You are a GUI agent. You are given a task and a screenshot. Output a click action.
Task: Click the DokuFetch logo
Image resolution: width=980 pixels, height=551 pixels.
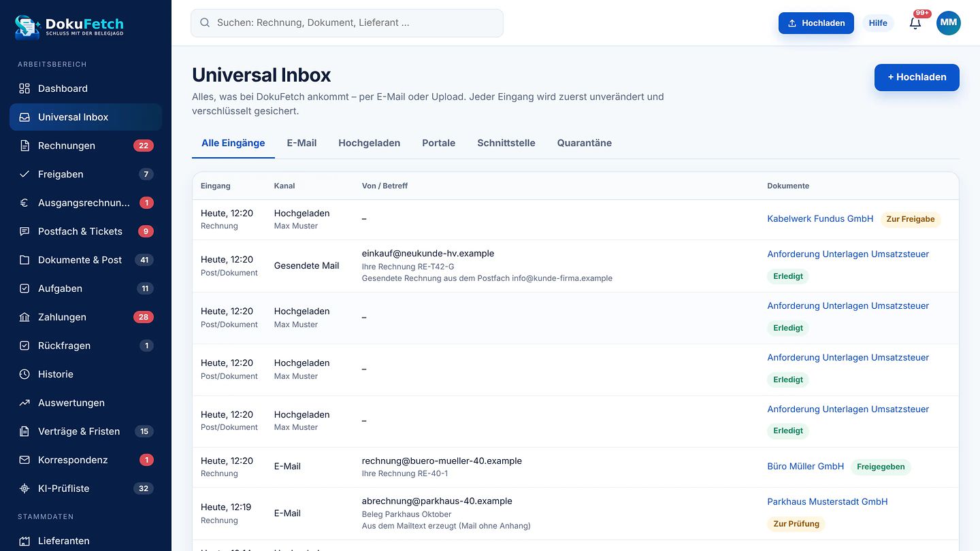pyautogui.click(x=69, y=26)
